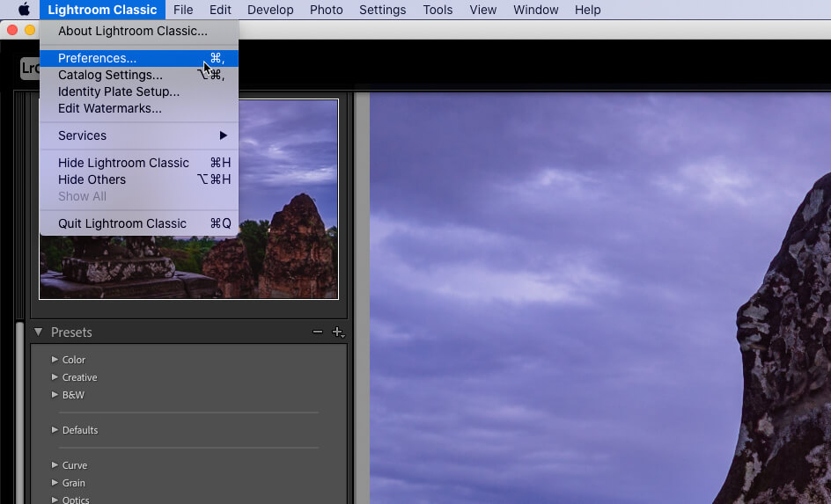This screenshot has width=831, height=504.
Task: Select Edit Watermarks... menu item
Action: pos(110,108)
